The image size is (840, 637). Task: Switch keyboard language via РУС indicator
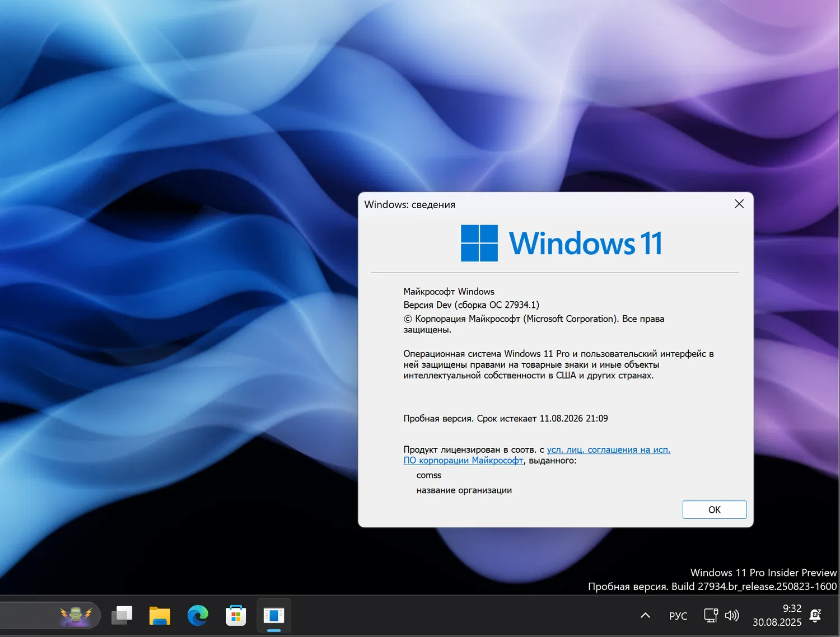tap(678, 615)
